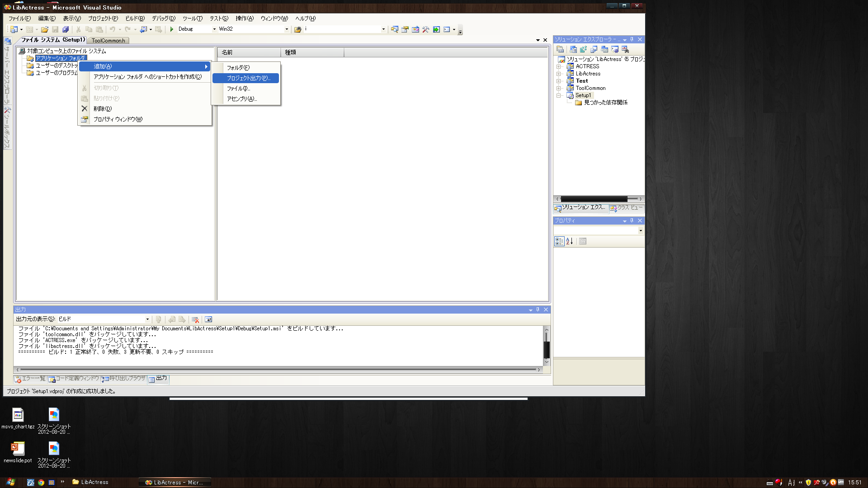
Task: Select プロジェクト出力 in the submenu
Action: [248, 78]
